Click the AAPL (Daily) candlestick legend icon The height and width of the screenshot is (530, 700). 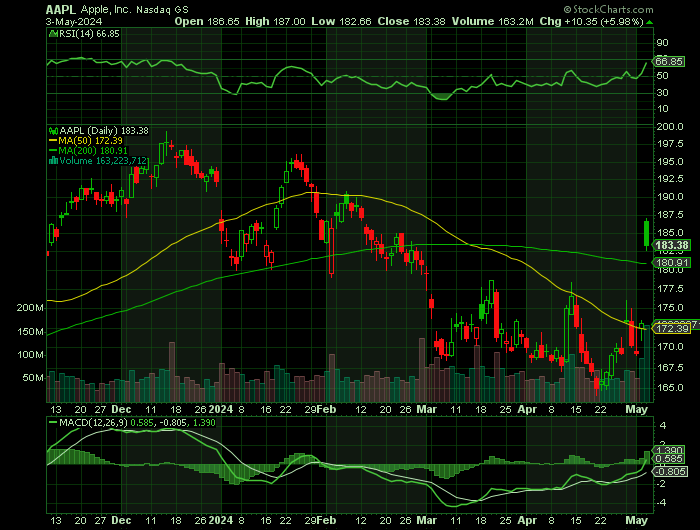[53, 131]
